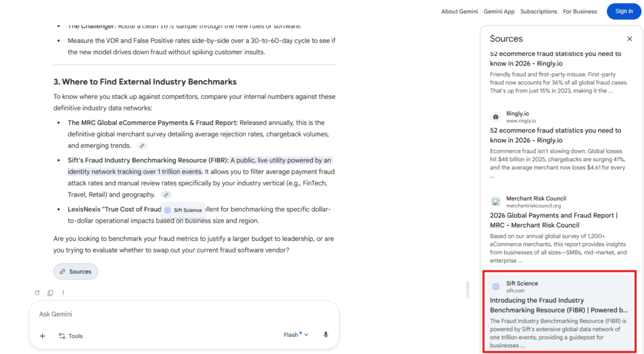Open For Business link

pos(580,11)
